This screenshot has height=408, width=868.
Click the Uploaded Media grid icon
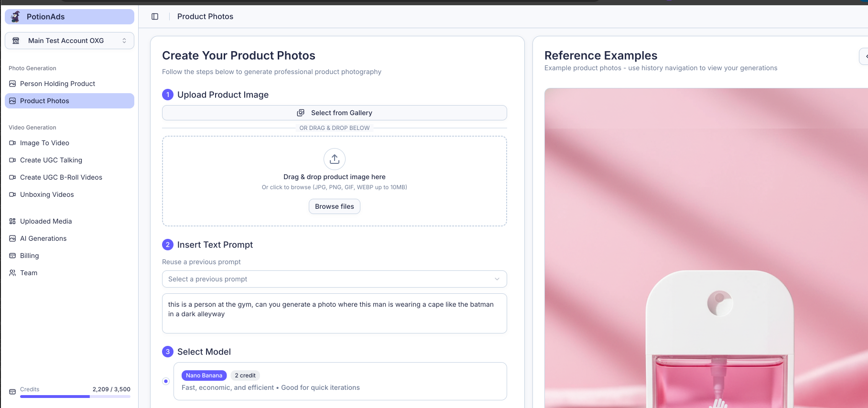point(12,221)
